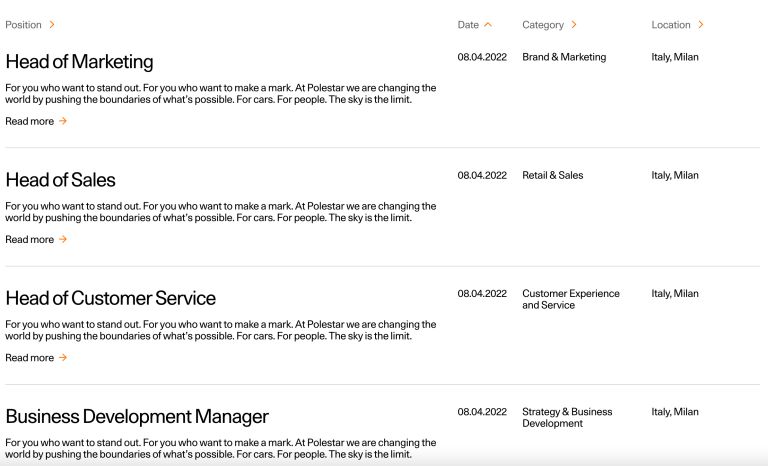Click the Head of Customer Service Read more arrow
The image size is (768, 466).
(x=63, y=357)
